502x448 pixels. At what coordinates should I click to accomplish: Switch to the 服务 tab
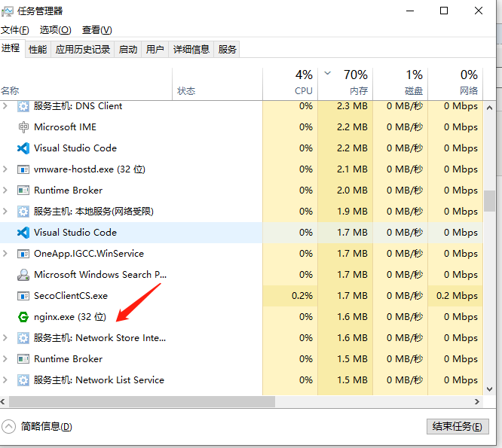tap(227, 49)
